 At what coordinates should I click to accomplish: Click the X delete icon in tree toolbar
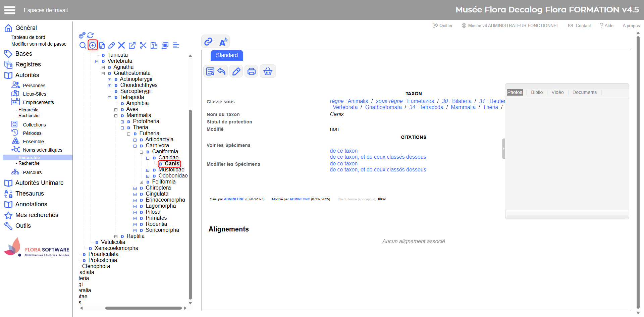121,45
